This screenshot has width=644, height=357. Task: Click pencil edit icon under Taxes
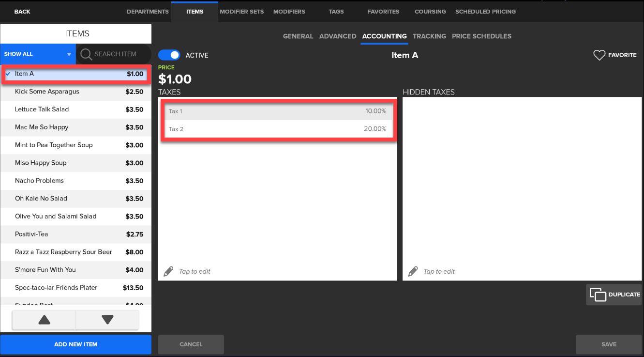click(168, 271)
